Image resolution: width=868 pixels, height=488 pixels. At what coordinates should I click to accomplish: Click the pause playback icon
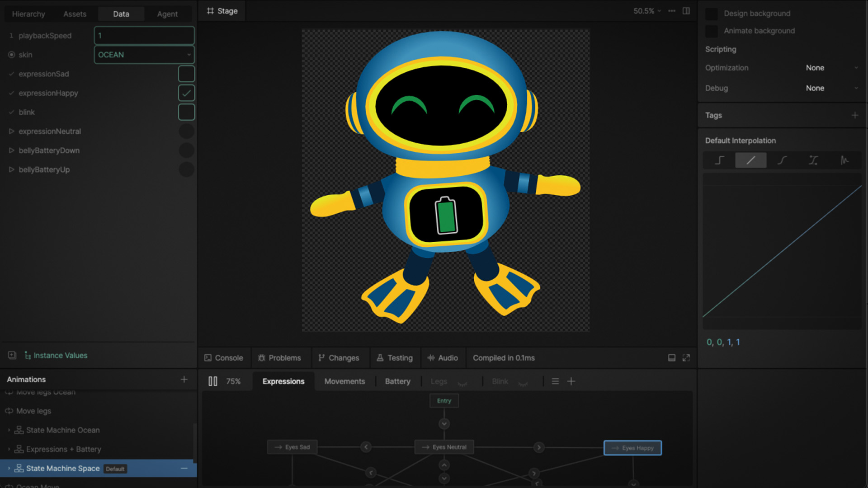[212, 381]
